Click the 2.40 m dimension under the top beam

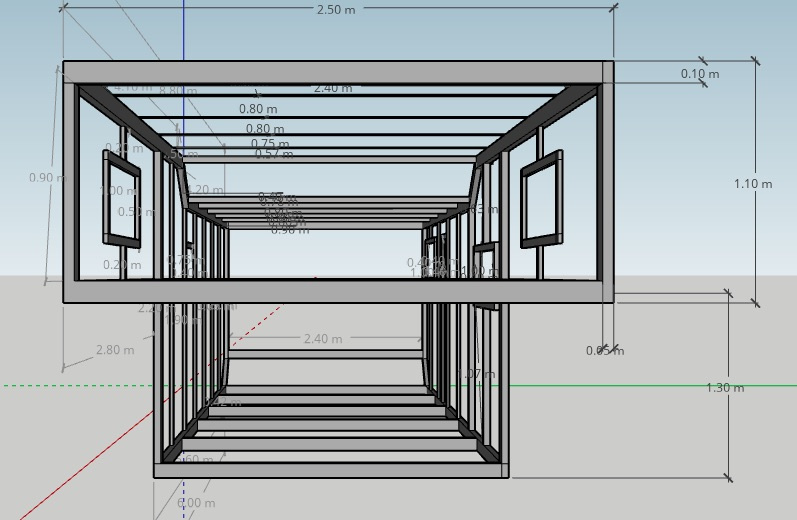(333, 88)
